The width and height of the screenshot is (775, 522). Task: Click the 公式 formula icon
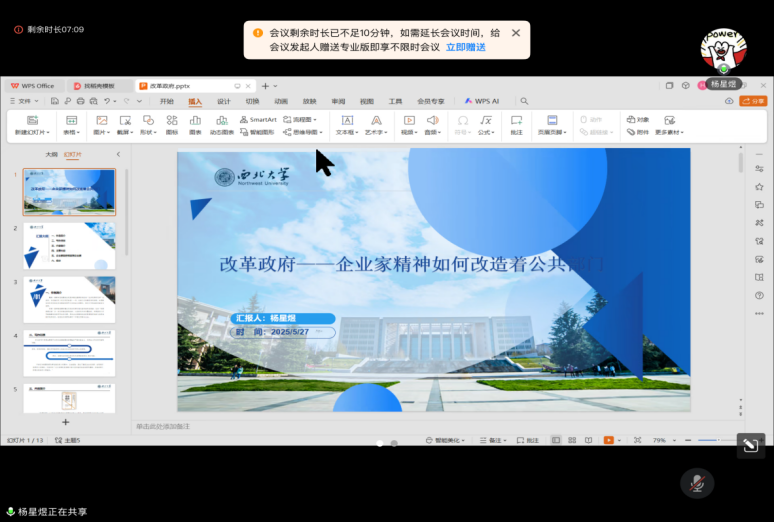[486, 124]
